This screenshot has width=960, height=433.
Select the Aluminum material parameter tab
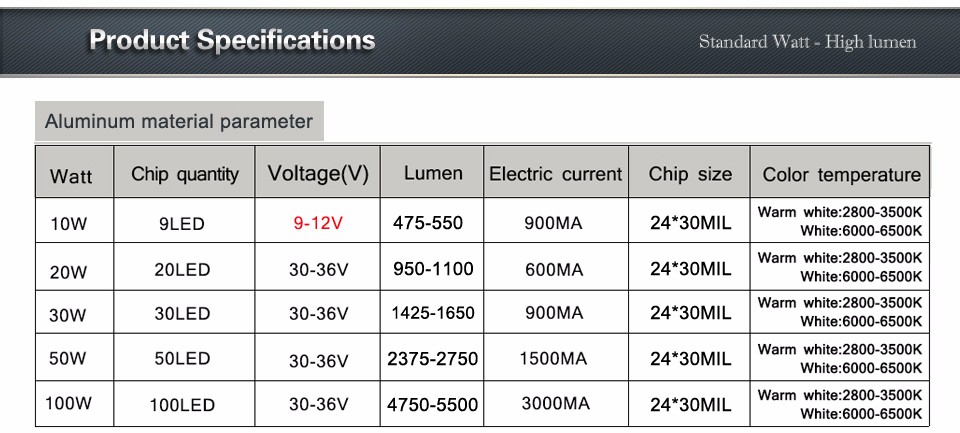[179, 121]
